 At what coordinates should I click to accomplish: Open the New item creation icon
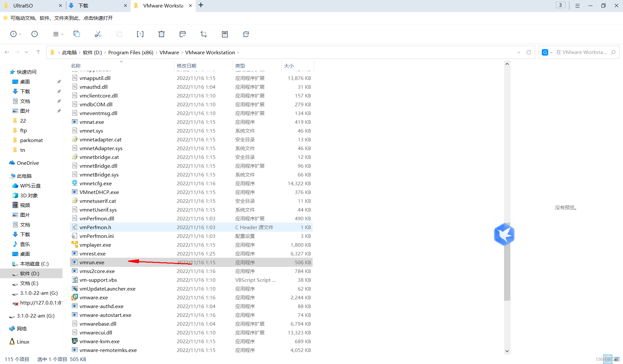14,34
